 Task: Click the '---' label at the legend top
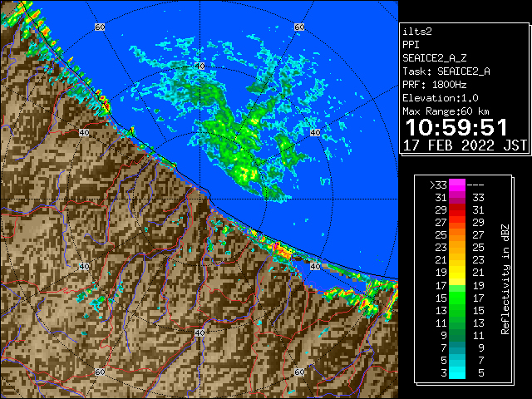click(475, 185)
